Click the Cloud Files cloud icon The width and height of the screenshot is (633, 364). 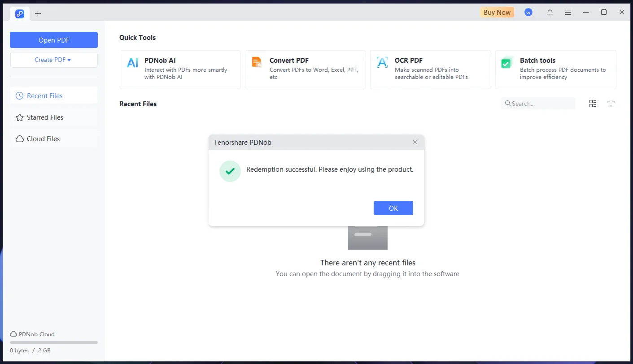(x=20, y=139)
